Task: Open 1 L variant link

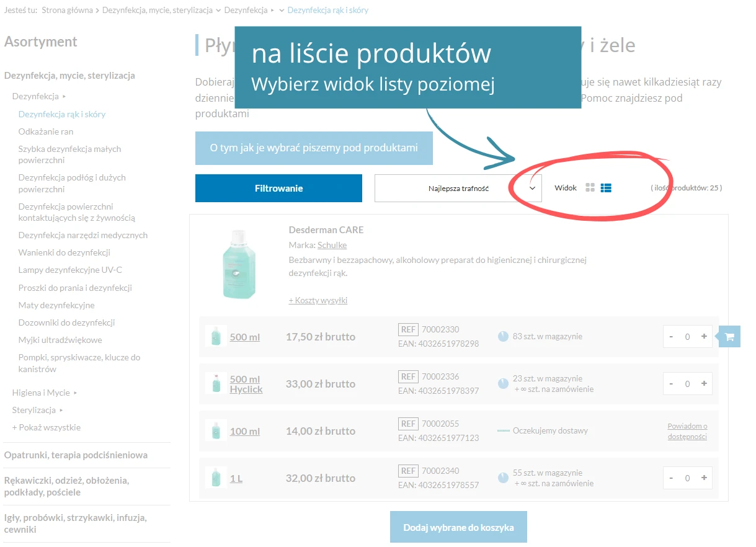Action: pyautogui.click(x=236, y=478)
